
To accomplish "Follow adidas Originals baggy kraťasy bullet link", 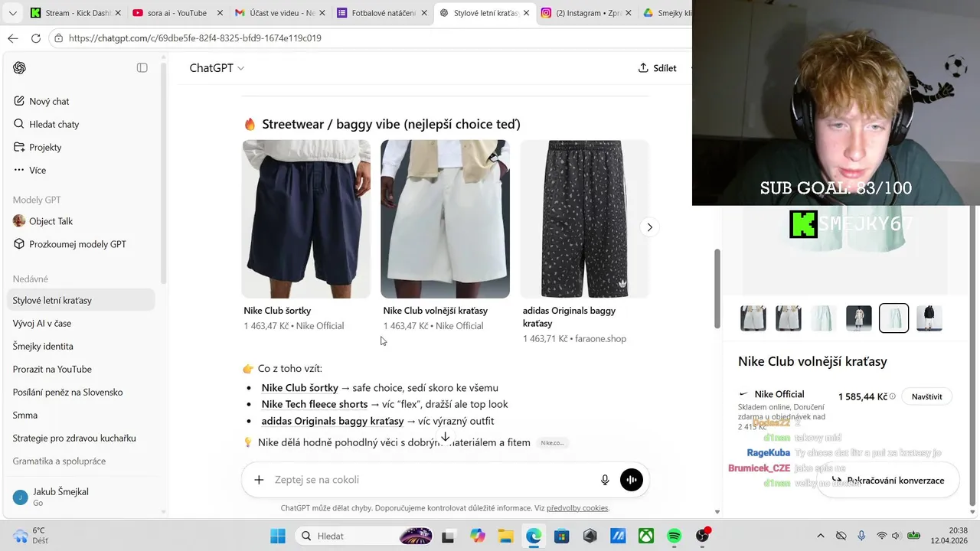I will click(332, 421).
